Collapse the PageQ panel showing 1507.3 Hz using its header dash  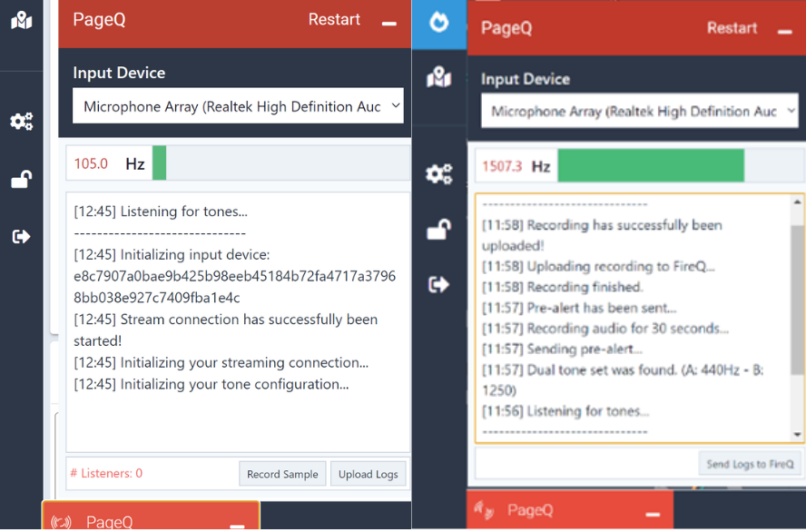(785, 32)
